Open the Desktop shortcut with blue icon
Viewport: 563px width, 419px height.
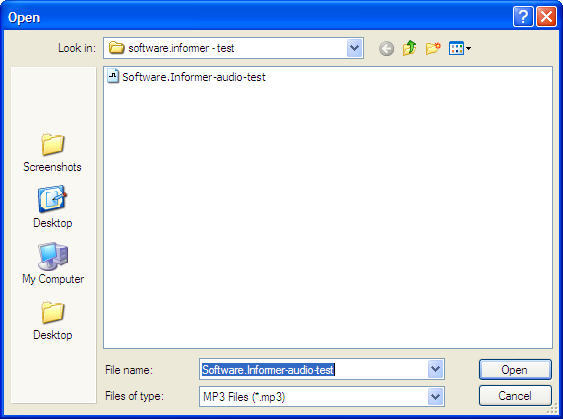tap(52, 207)
